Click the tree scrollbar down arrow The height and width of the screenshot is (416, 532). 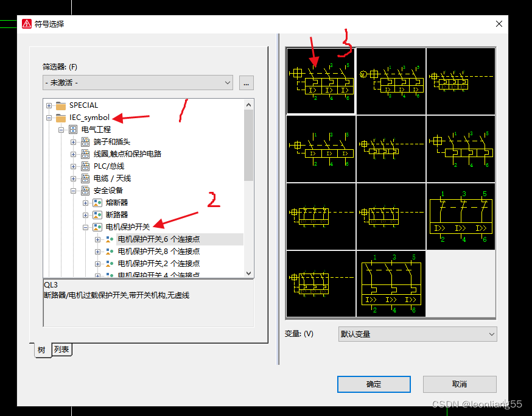[248, 274]
